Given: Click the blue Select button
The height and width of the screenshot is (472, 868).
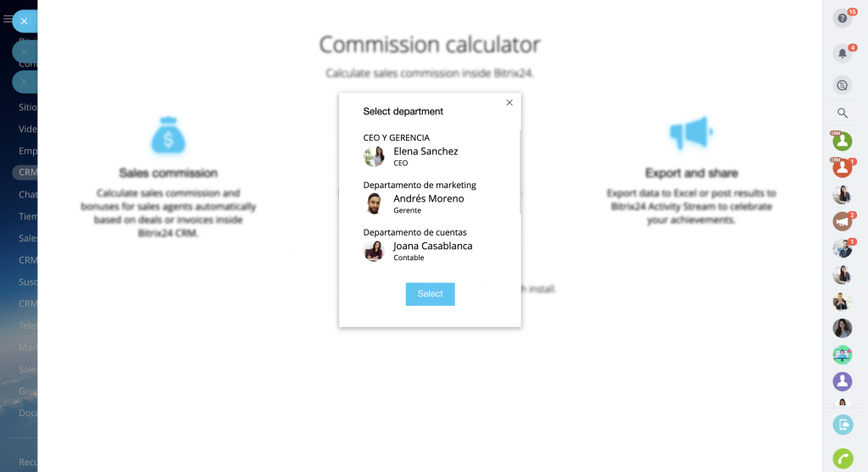Looking at the screenshot, I should pos(430,294).
